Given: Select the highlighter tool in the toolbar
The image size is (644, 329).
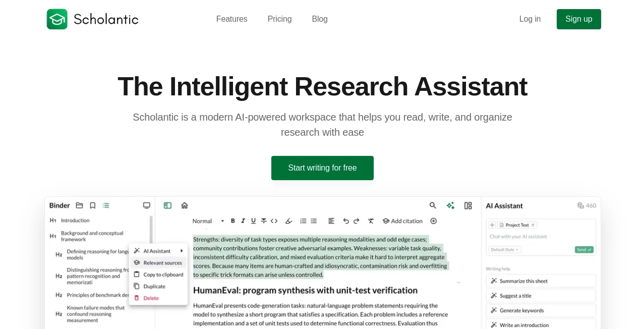Looking at the screenshot, I should coord(288,221).
